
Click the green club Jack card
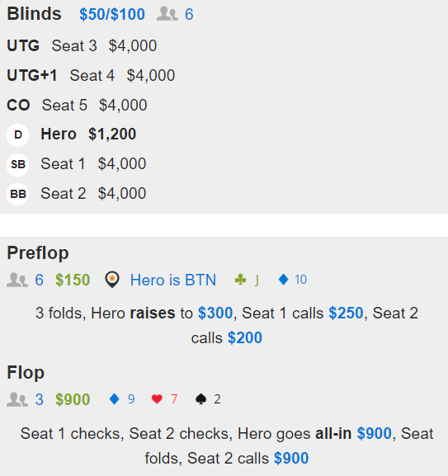[x=247, y=280]
